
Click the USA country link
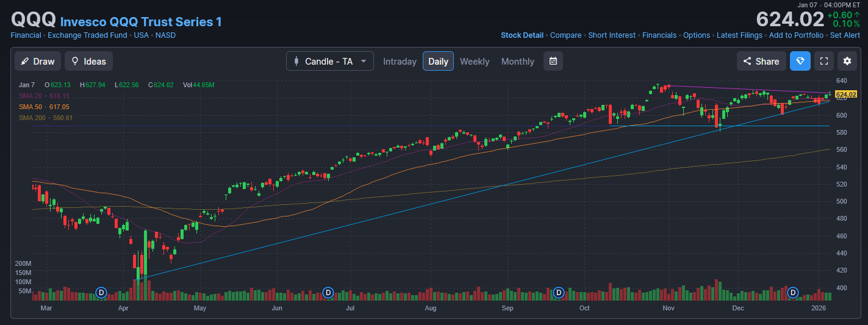tap(142, 35)
